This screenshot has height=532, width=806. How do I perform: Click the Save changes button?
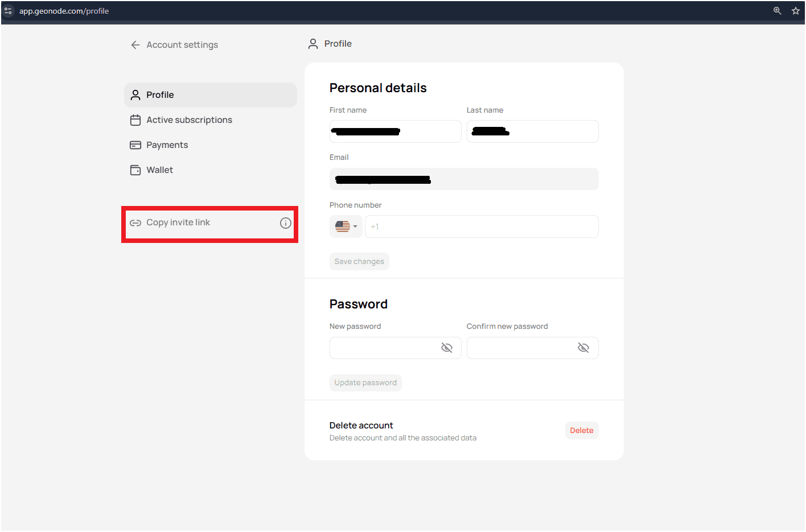[359, 261]
